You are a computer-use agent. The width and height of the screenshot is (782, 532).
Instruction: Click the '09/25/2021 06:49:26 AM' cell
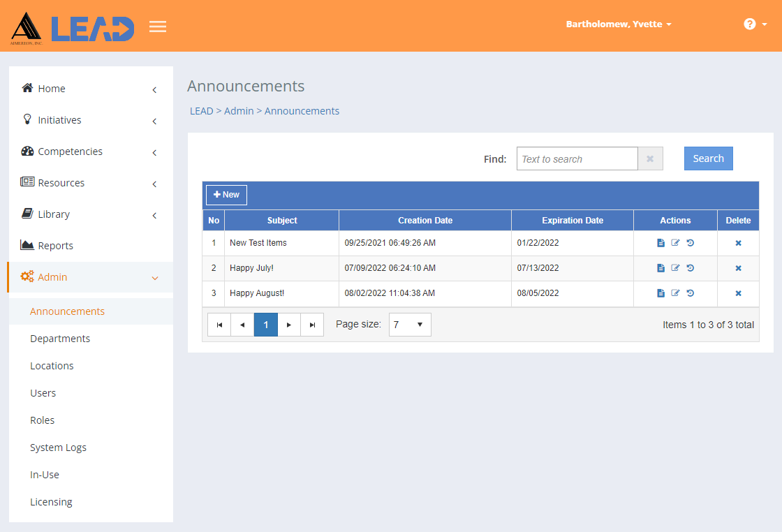425,243
